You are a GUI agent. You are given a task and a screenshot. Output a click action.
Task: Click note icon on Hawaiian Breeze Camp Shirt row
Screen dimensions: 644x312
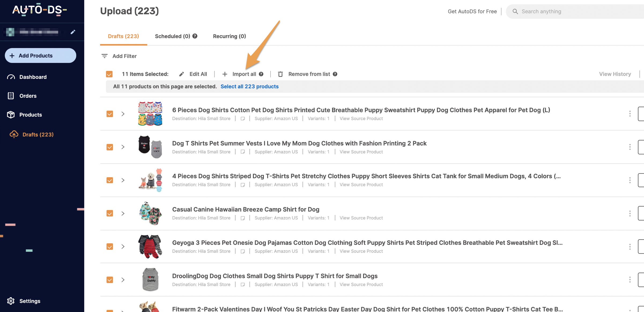[243, 218]
